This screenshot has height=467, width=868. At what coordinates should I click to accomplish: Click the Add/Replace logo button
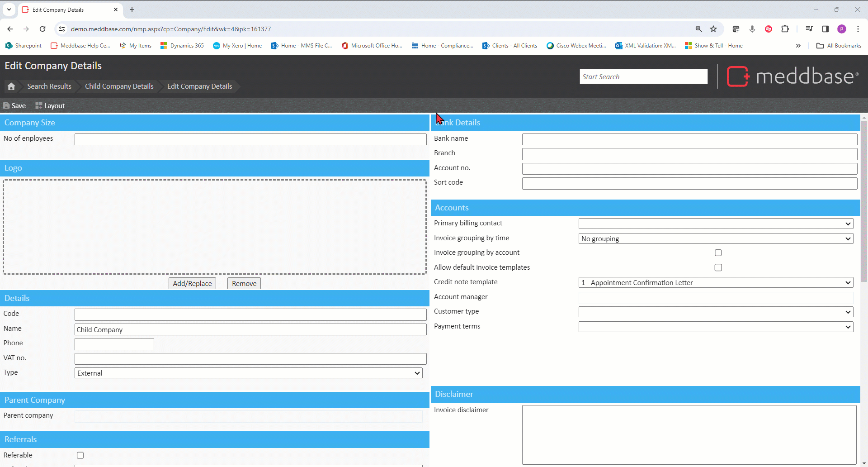tap(192, 284)
